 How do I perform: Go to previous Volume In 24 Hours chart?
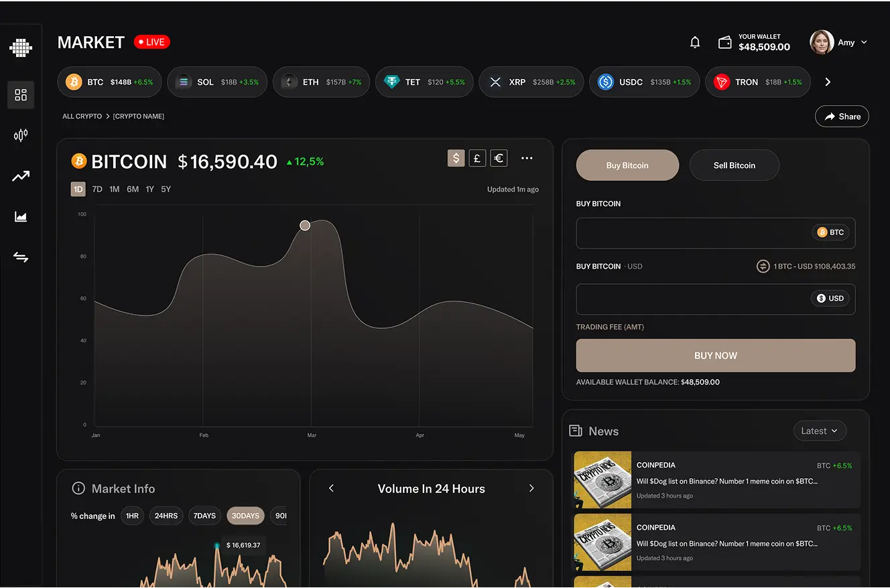coord(331,488)
